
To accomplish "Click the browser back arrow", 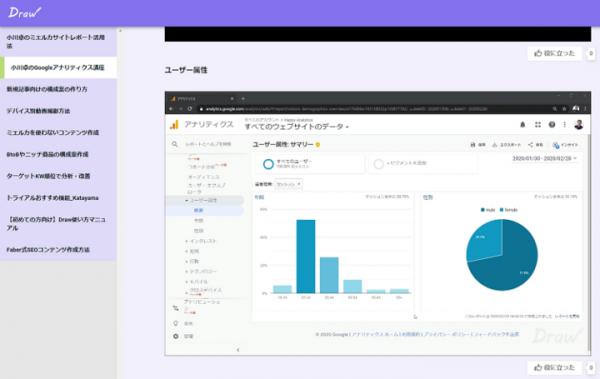I will 171,109.
